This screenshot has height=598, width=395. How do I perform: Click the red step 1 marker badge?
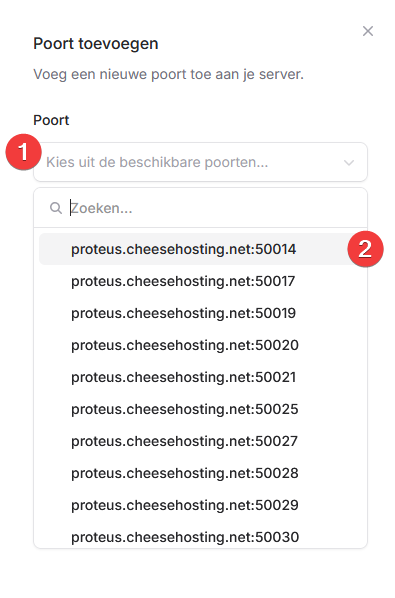[x=23, y=152]
